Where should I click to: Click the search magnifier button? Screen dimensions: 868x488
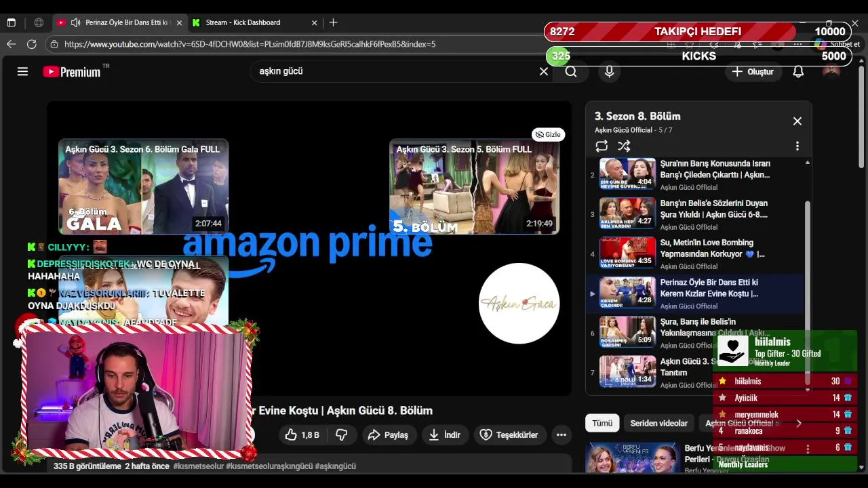pos(571,71)
